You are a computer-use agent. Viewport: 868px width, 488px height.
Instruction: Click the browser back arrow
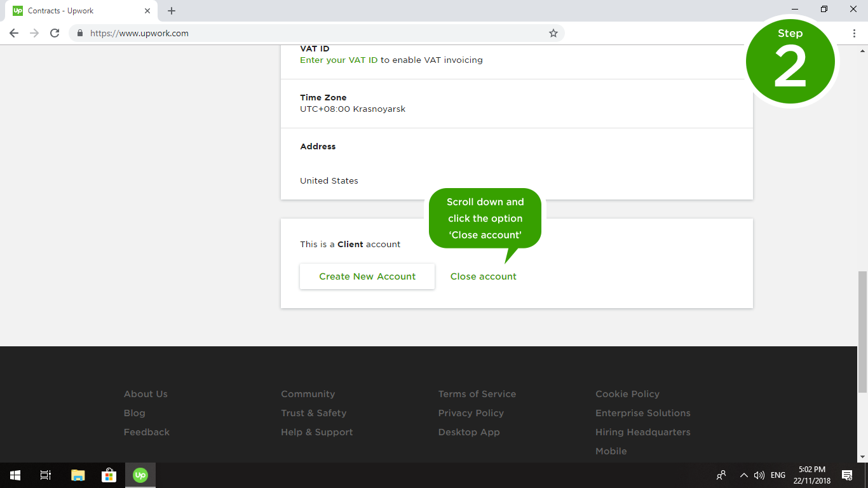click(x=14, y=33)
